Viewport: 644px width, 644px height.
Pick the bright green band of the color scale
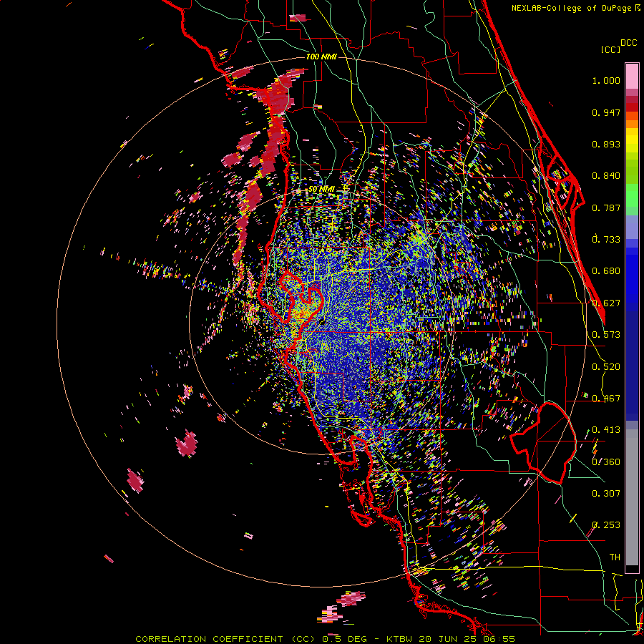pos(632,195)
